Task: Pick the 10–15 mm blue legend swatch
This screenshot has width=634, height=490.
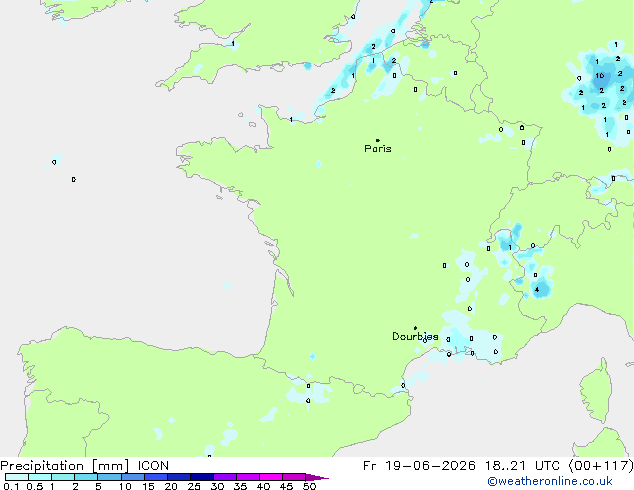Action: (133, 477)
